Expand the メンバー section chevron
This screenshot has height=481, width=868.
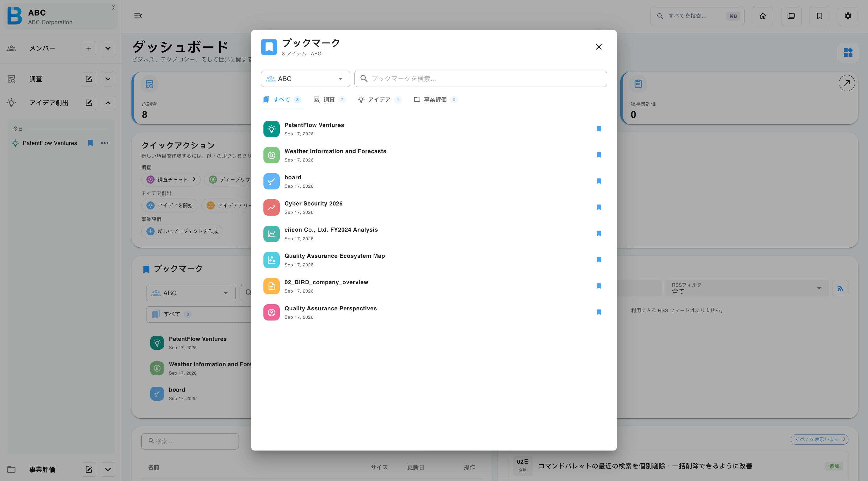coord(108,48)
